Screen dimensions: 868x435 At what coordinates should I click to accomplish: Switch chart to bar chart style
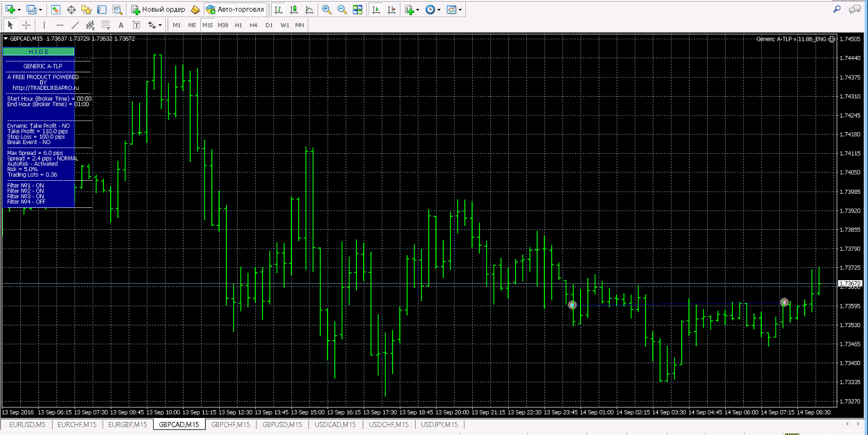pyautogui.click(x=279, y=10)
